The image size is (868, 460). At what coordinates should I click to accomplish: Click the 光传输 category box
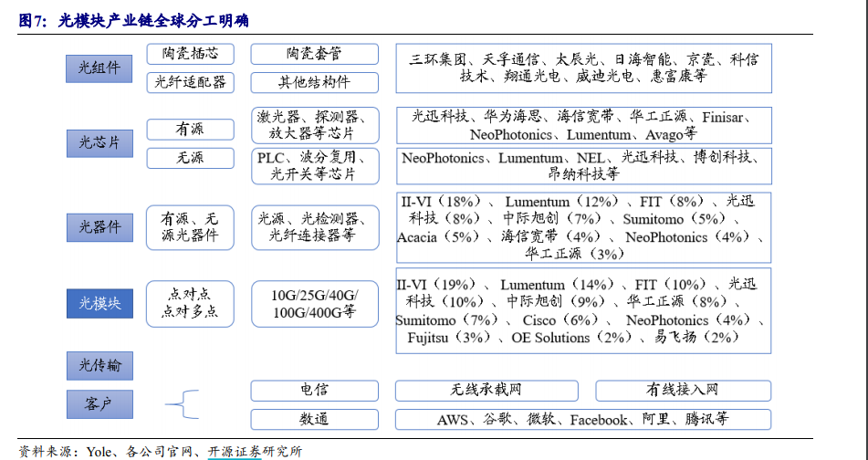coord(99,365)
